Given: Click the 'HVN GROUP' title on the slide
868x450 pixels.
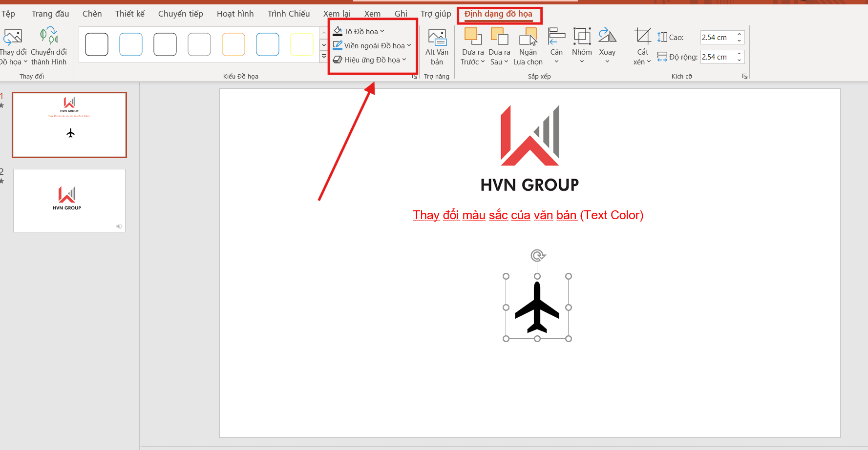Looking at the screenshot, I should point(529,185).
